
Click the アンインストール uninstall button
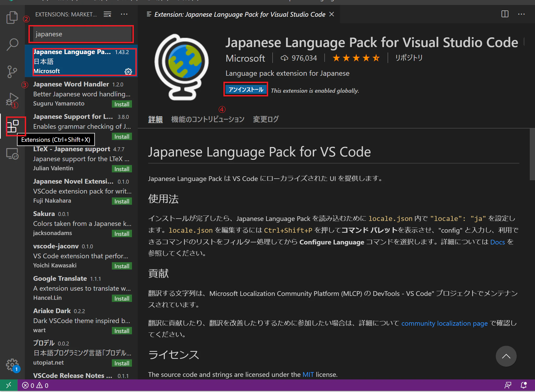[x=246, y=90]
